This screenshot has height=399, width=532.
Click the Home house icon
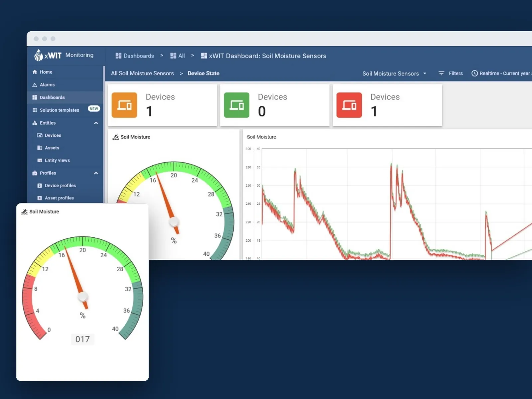(35, 72)
